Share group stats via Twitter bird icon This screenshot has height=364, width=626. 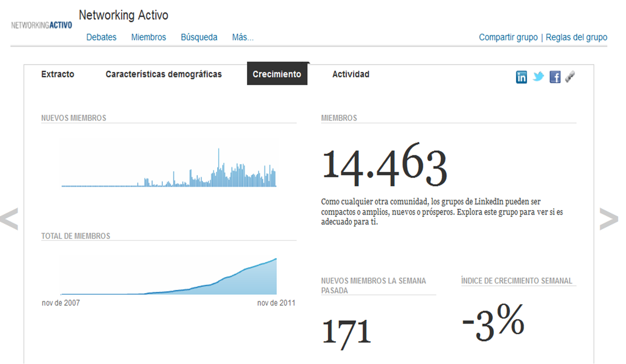tap(538, 76)
